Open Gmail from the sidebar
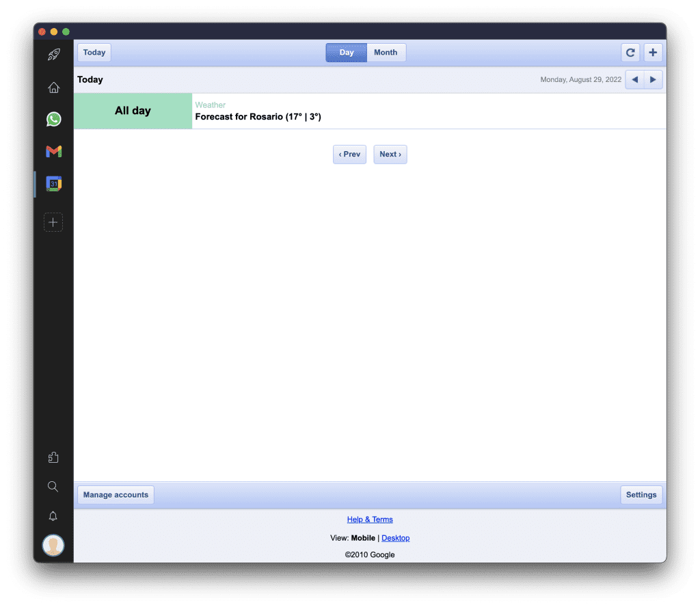Image resolution: width=700 pixels, height=607 pixels. (53, 151)
